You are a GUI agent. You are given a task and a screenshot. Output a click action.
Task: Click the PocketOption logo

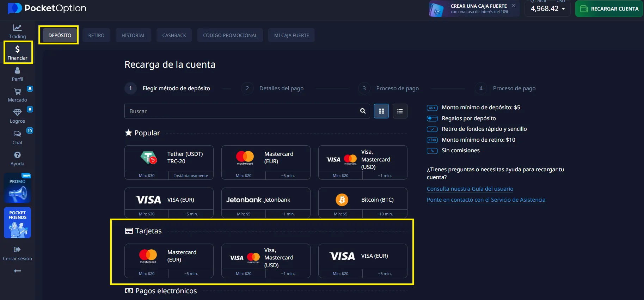(47, 8)
